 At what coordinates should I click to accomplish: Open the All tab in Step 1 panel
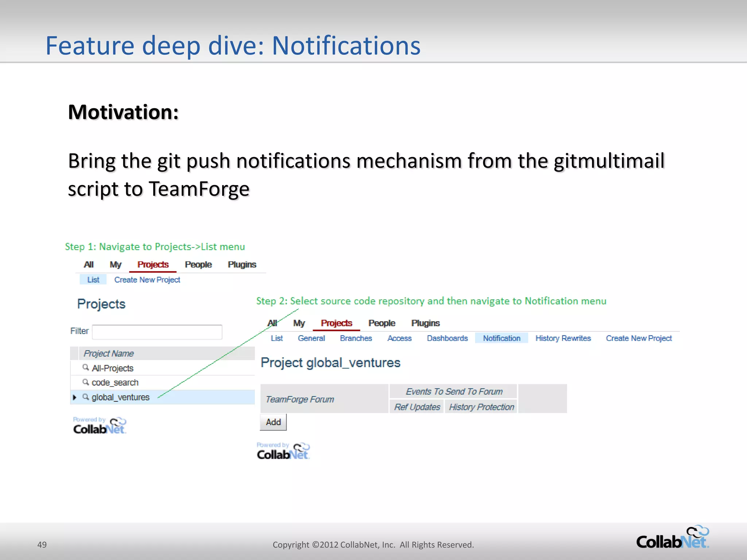point(89,265)
